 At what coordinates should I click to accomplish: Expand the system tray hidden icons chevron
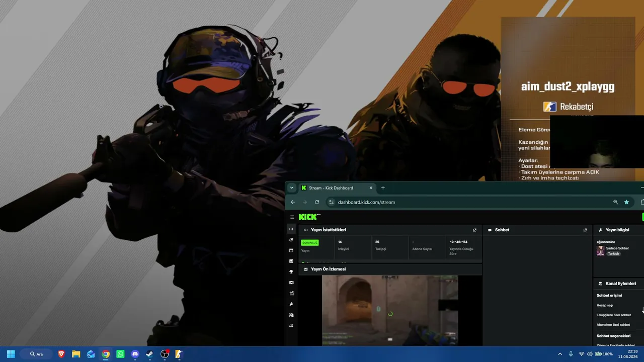(560, 354)
